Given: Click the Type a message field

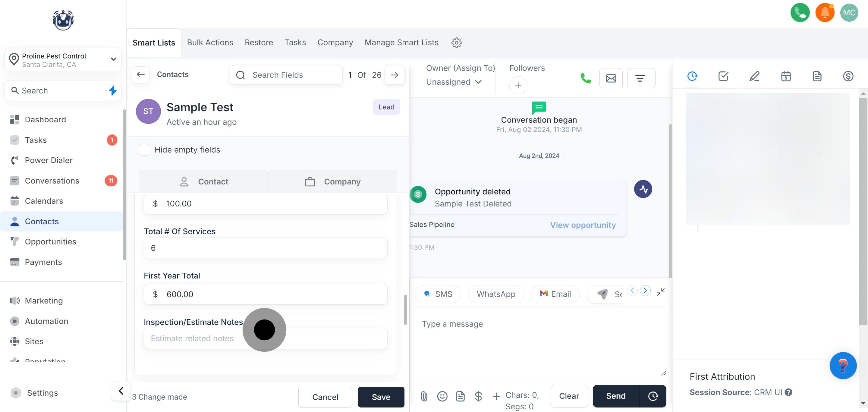Looking at the screenshot, I should [x=539, y=340].
